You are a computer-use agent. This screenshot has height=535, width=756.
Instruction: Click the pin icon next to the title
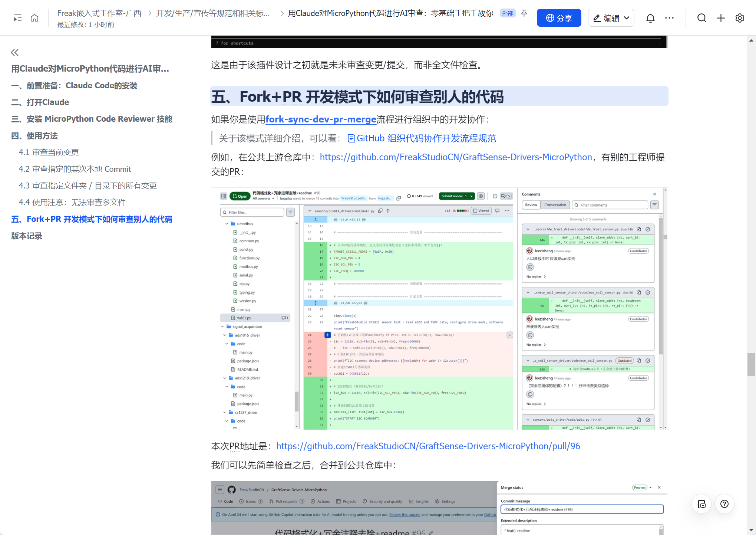click(524, 13)
